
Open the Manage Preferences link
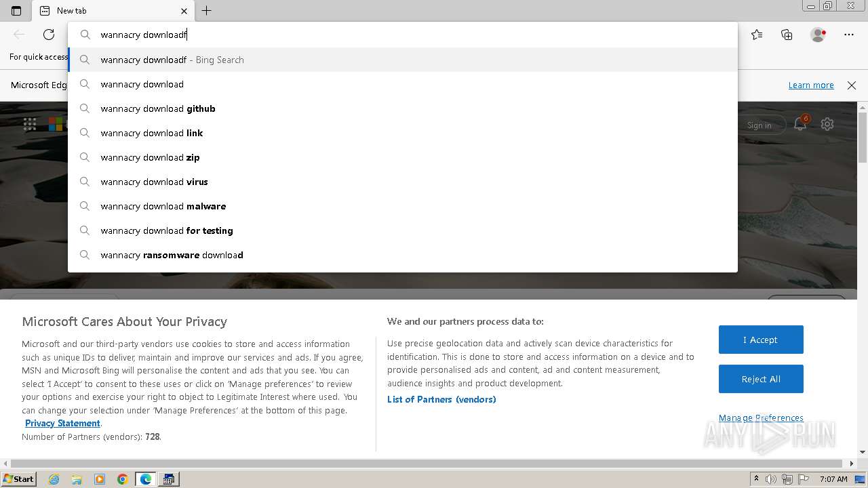pyautogui.click(x=761, y=418)
